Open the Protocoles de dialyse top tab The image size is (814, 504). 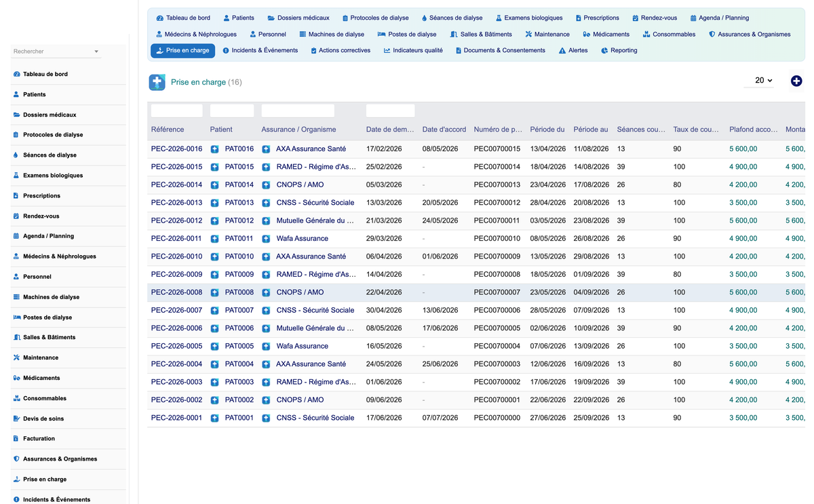pos(375,18)
